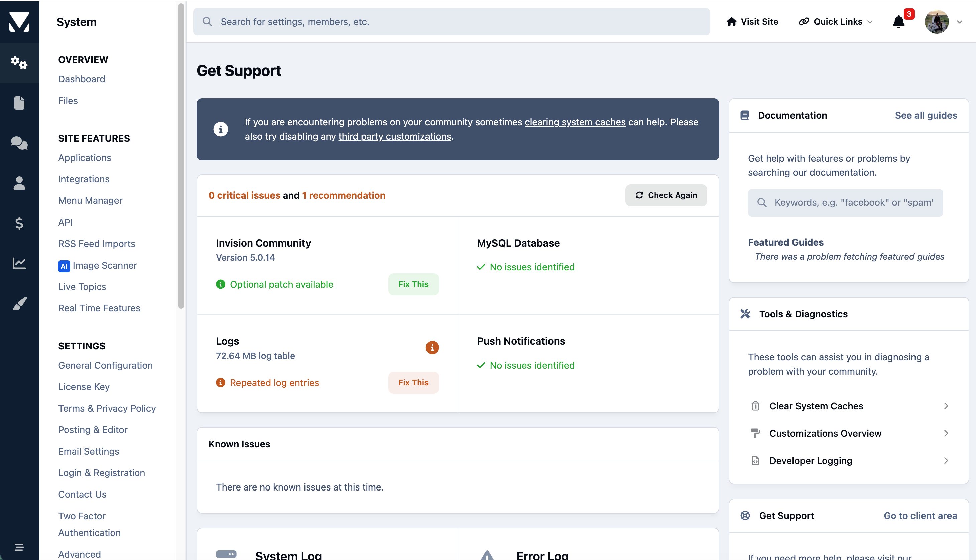Click Go to client area link

click(x=920, y=516)
